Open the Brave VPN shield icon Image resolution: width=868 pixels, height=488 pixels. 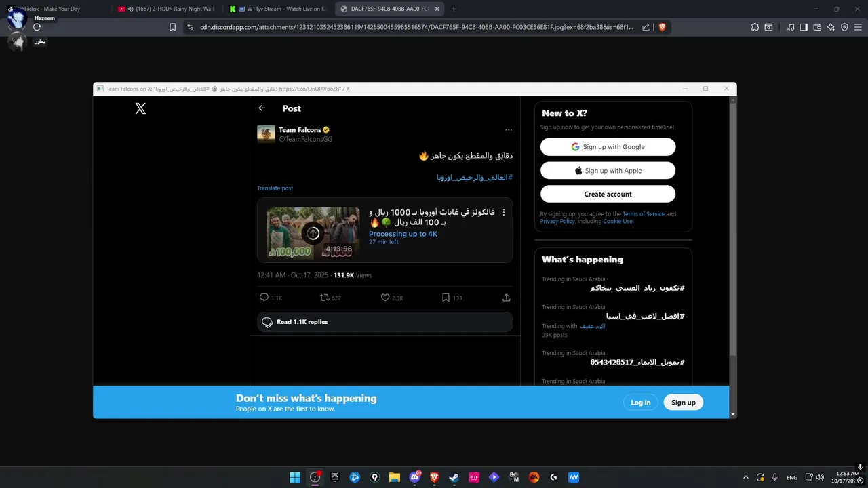pos(844,27)
